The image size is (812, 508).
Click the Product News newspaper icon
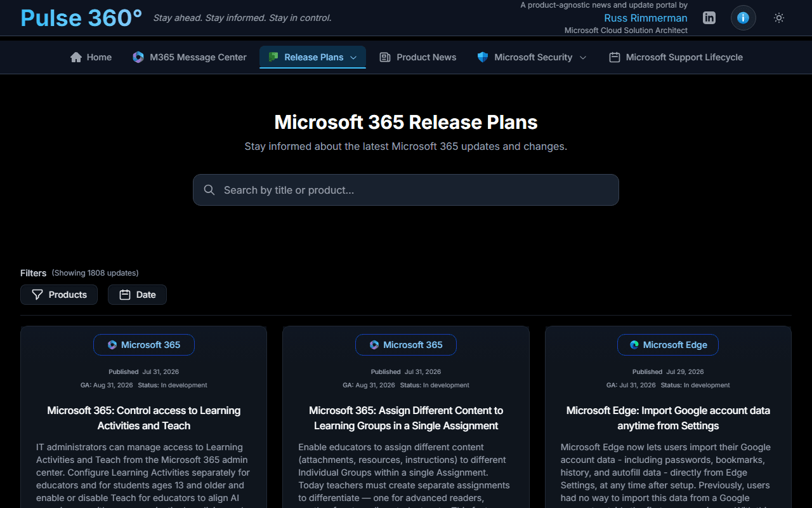click(384, 57)
